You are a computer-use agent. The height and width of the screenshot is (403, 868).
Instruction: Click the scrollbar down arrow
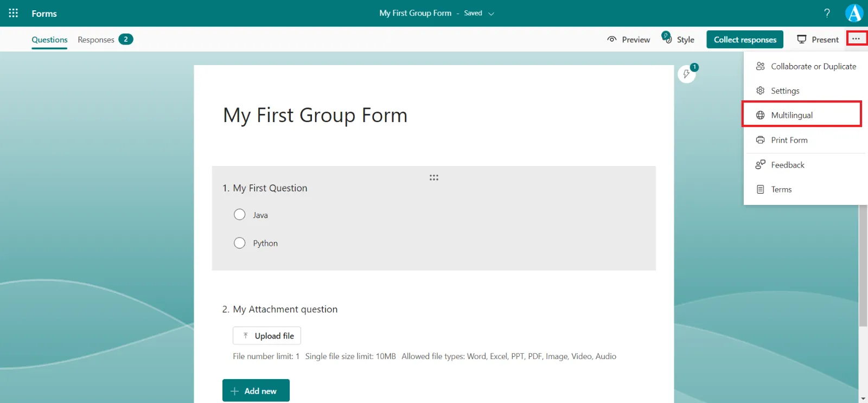[863, 399]
